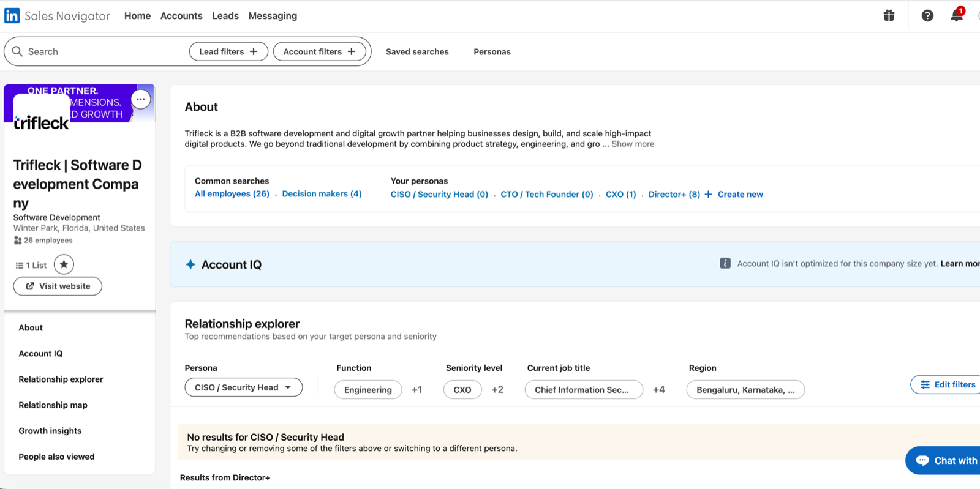Click the Results from Director+ heading
980x489 pixels.
tap(225, 477)
